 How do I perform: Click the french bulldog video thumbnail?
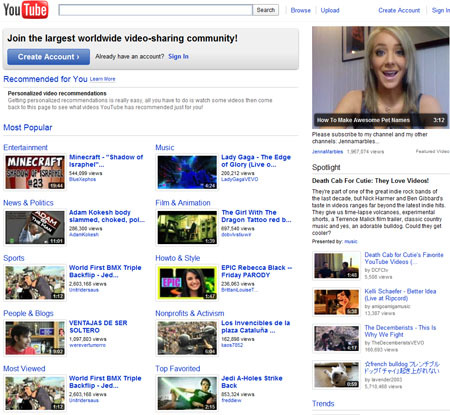click(x=336, y=375)
